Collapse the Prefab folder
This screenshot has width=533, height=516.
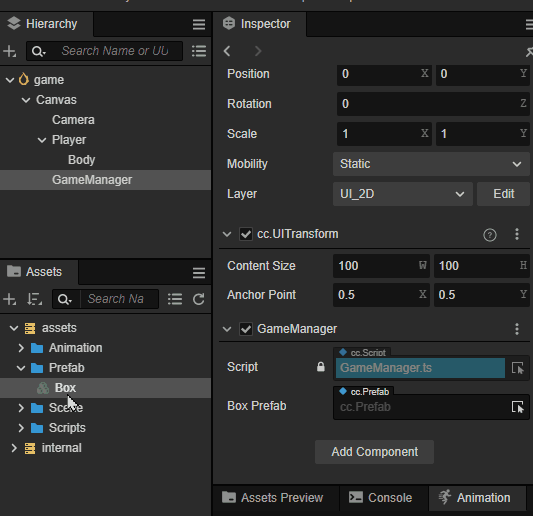point(21,368)
